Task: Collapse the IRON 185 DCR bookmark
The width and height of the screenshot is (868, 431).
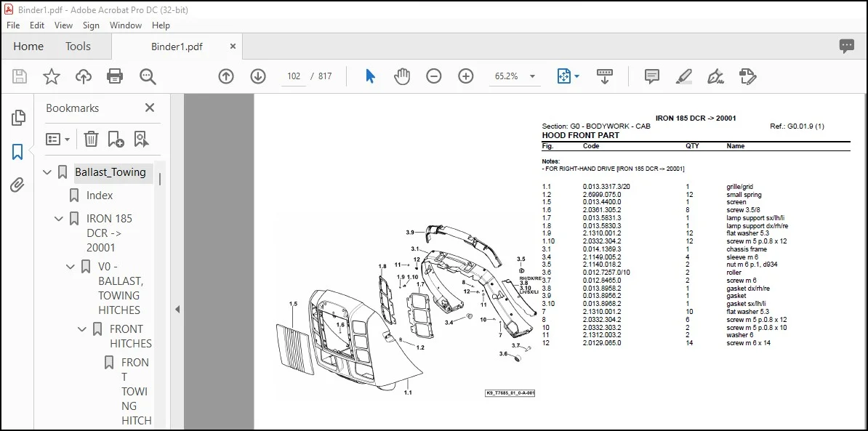Action: click(59, 219)
